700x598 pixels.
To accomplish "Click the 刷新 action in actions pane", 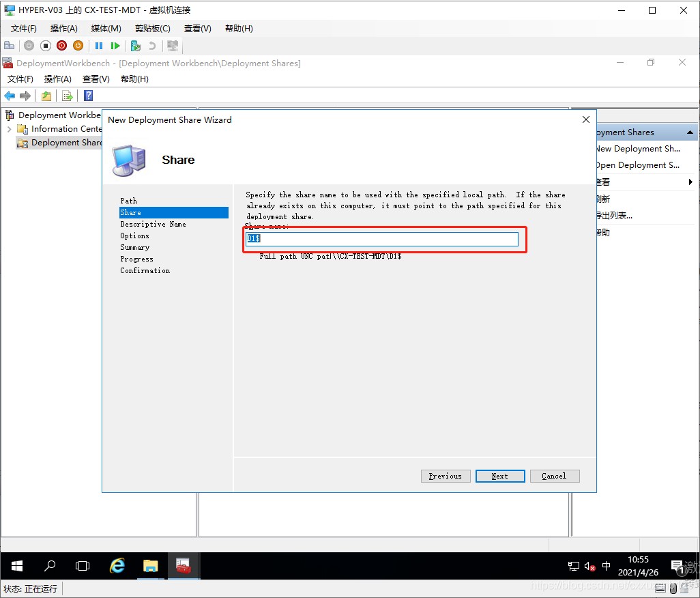I will coord(603,199).
